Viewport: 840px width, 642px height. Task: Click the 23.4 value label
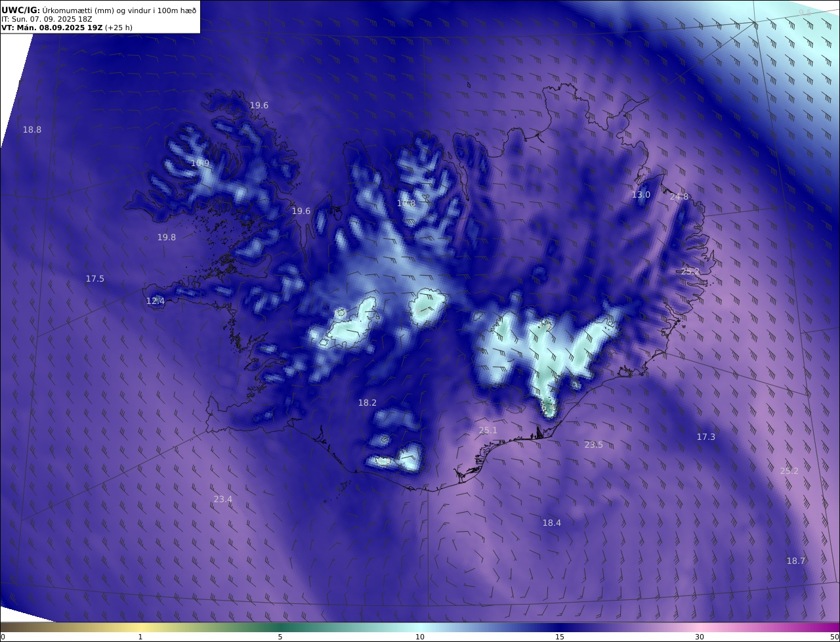223,500
